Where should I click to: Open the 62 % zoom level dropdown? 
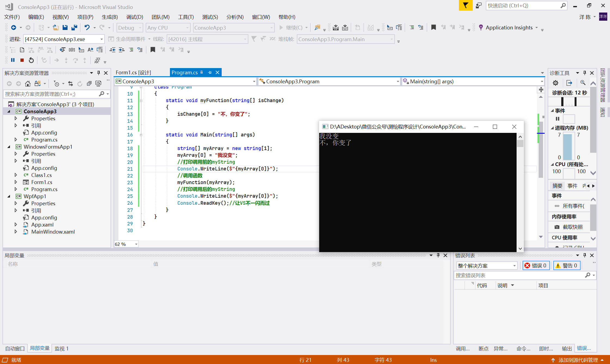136,244
